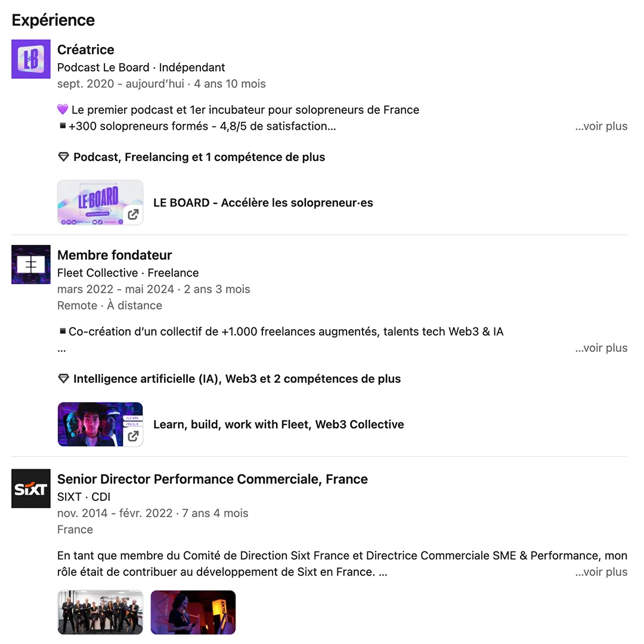
Task: Click the "Membre fondateur" job title
Action: point(114,255)
